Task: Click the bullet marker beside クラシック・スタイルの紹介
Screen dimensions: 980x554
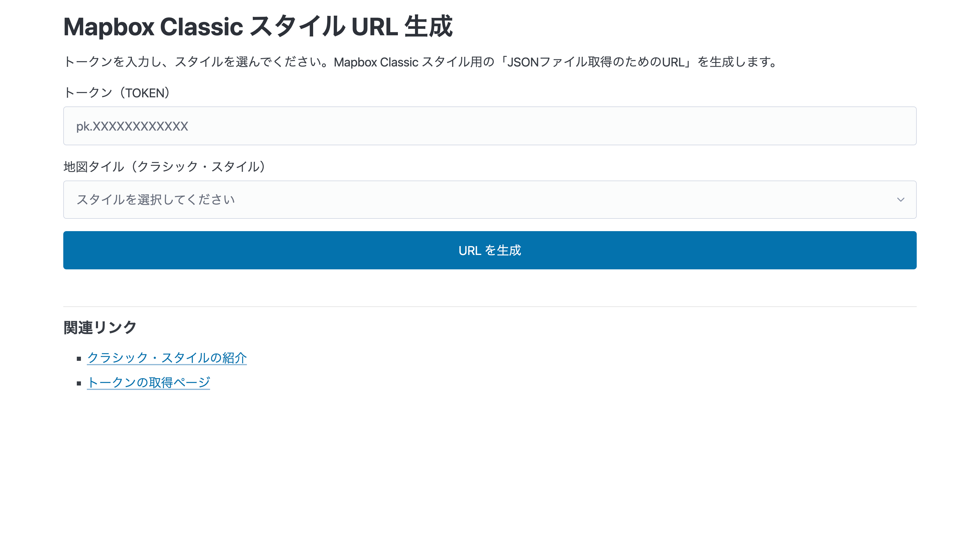Action: point(79,358)
